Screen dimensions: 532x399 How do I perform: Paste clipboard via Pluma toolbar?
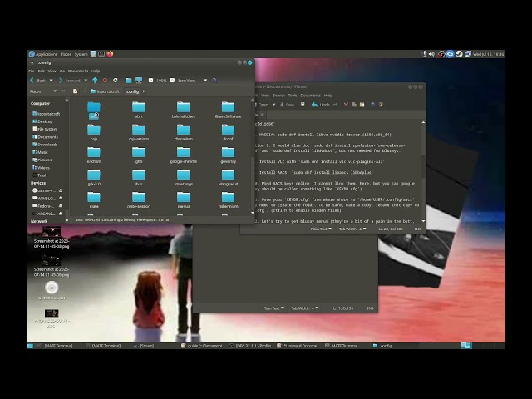click(362, 105)
